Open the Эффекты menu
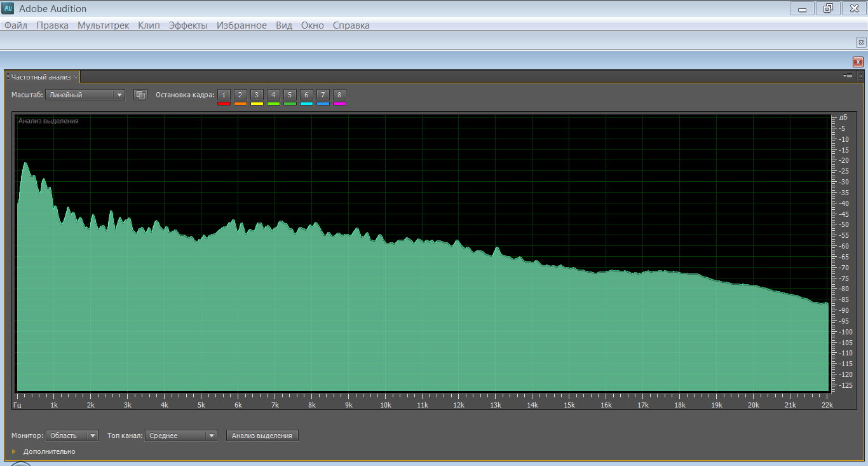Viewport: 868px width, 466px height. [187, 25]
